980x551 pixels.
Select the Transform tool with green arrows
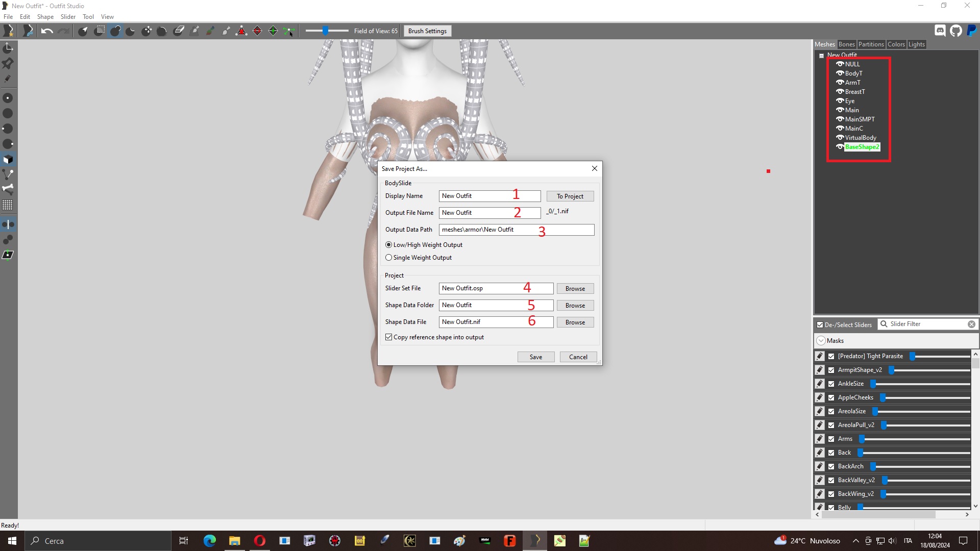[289, 31]
